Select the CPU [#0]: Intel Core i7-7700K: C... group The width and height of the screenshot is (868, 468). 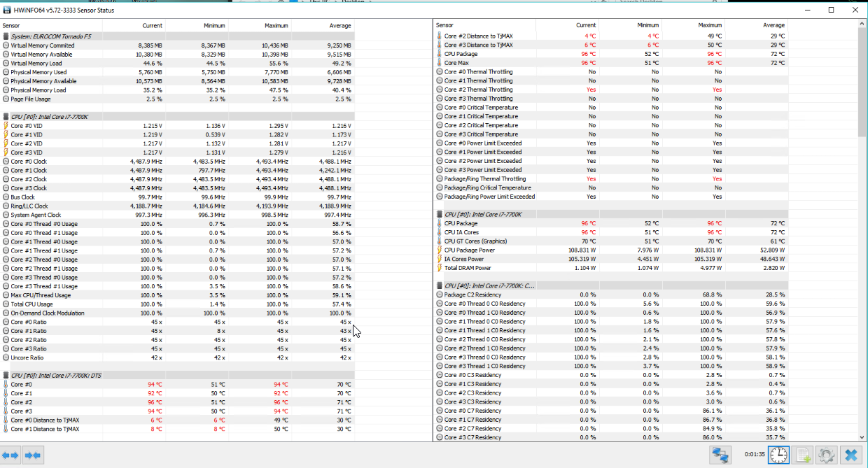[x=611, y=285]
